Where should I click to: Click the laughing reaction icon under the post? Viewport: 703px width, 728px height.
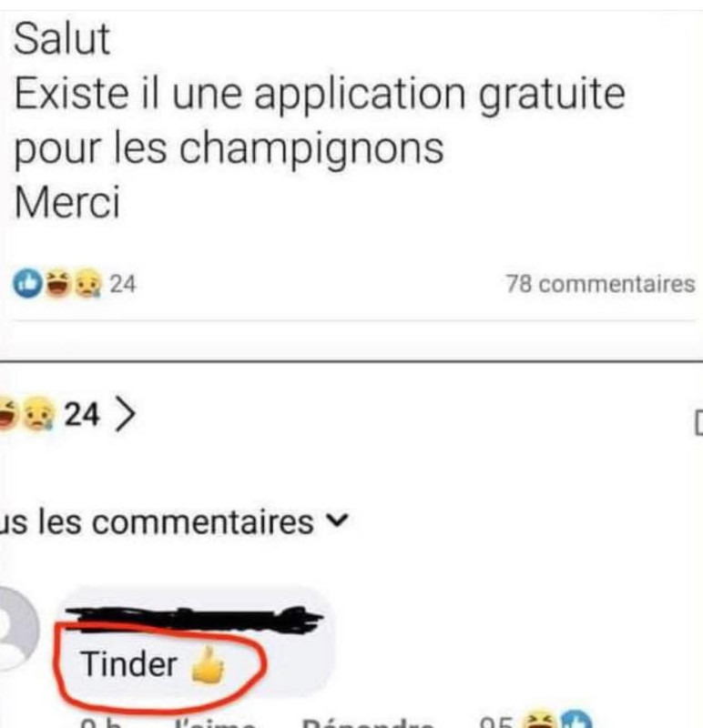click(x=57, y=283)
